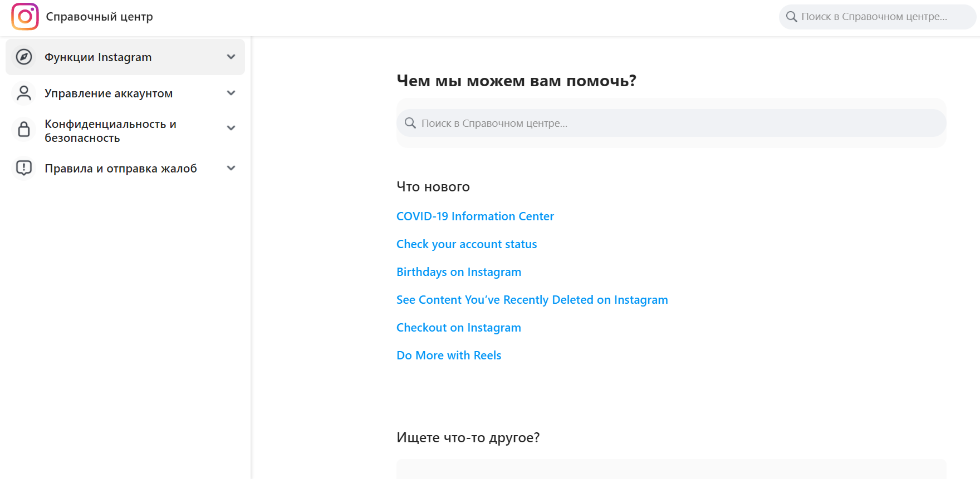
Task: Open the Instagram logo home link
Action: point(25,17)
